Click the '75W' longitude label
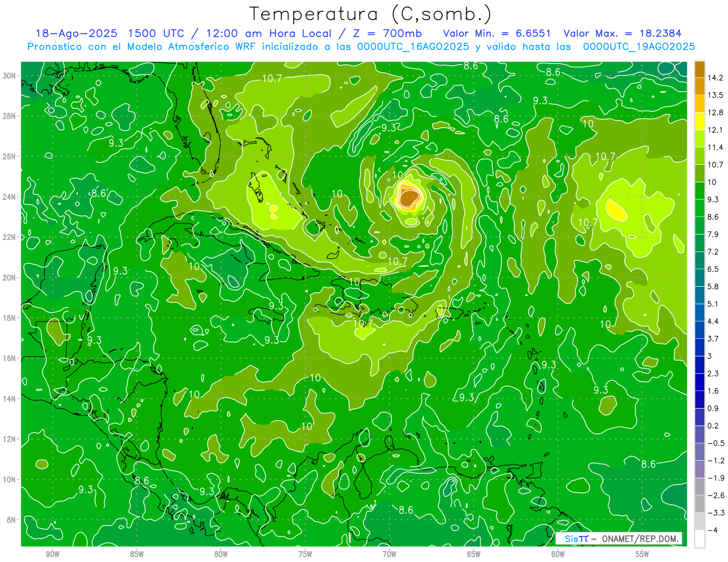Image resolution: width=728 pixels, height=562 pixels. (305, 555)
